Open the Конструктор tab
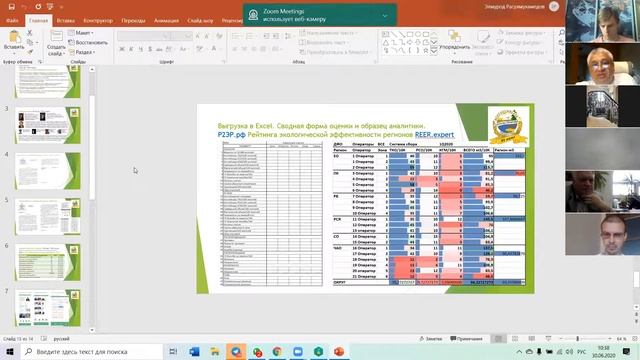 coord(98,20)
